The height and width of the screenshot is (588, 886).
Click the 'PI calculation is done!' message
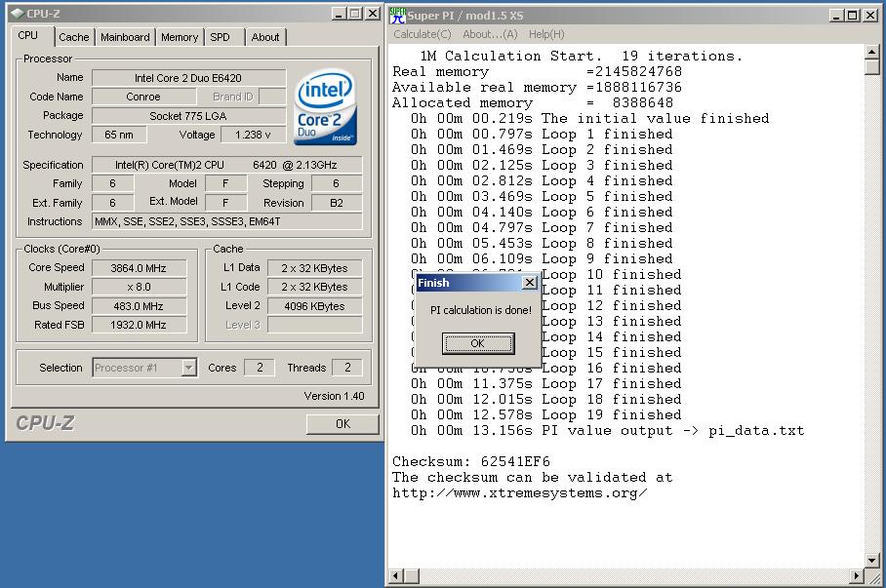coord(481,310)
